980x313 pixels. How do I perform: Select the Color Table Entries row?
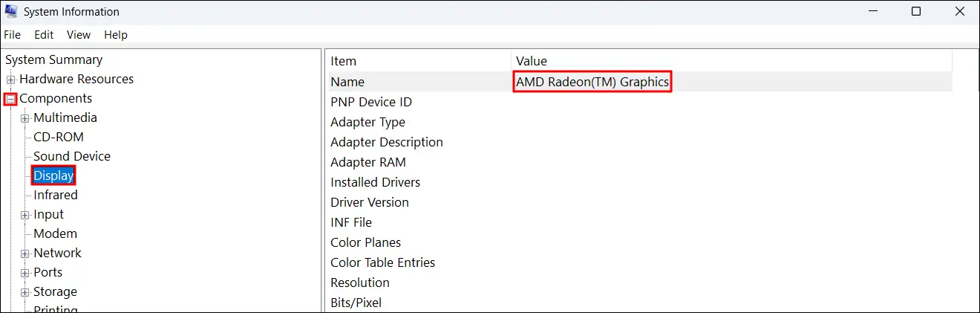639,262
